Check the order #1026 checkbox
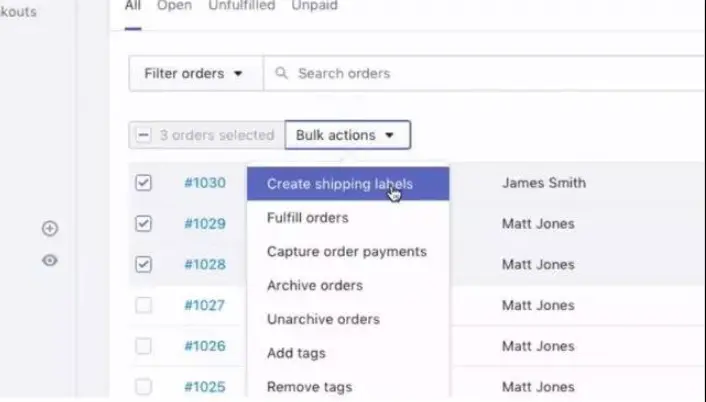This screenshot has width=706, height=402. (x=143, y=346)
